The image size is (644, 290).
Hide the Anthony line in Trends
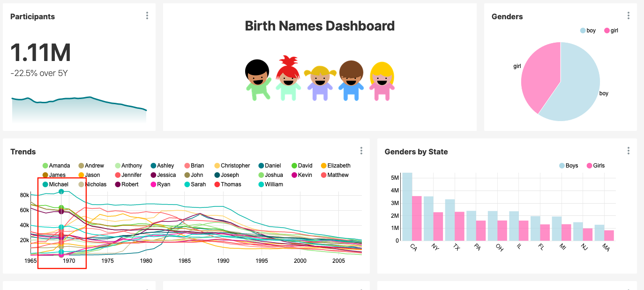[128, 166]
